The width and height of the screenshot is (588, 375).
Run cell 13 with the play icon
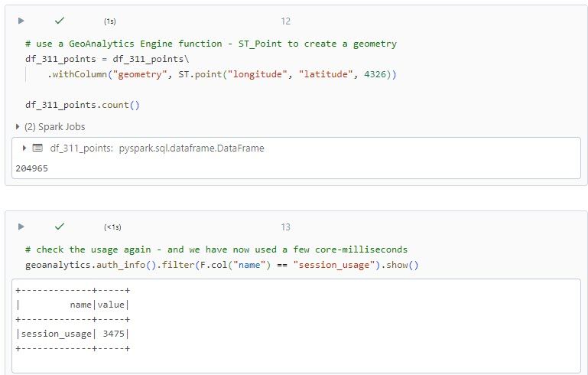pyautogui.click(x=21, y=227)
